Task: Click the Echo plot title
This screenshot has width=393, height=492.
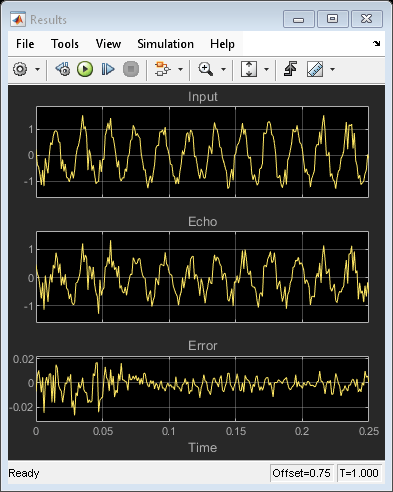Action: 202,222
